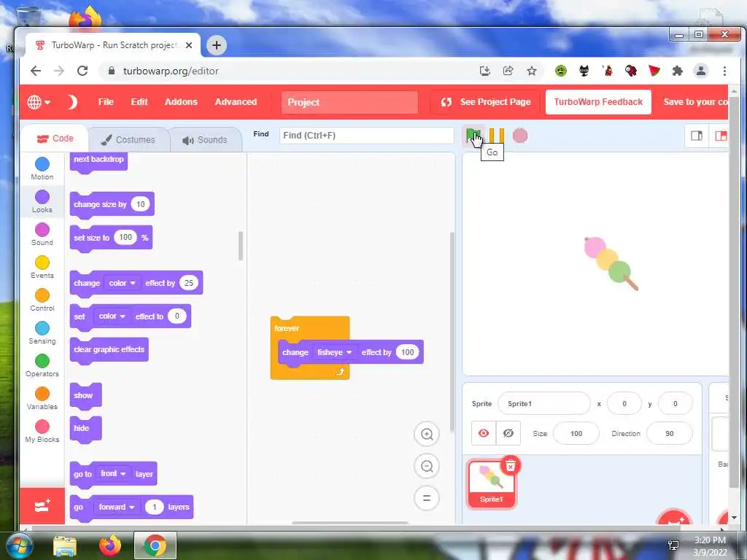Click the green flag Go button

click(x=473, y=136)
